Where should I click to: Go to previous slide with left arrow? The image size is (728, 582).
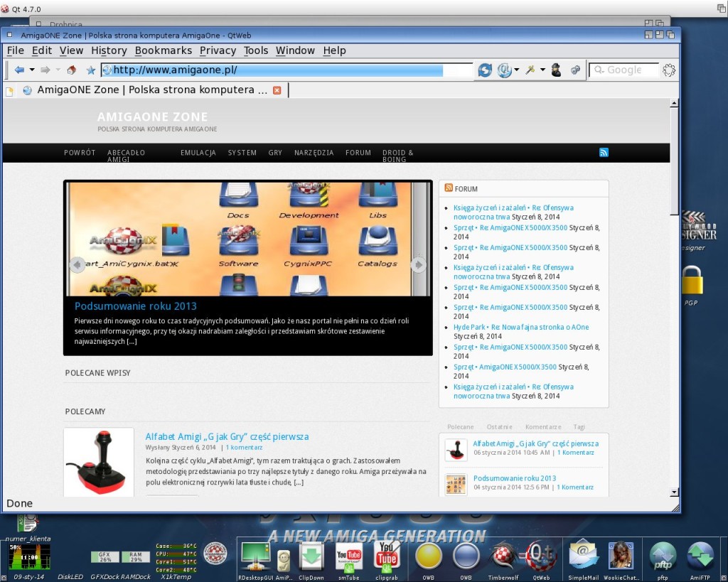click(77, 264)
